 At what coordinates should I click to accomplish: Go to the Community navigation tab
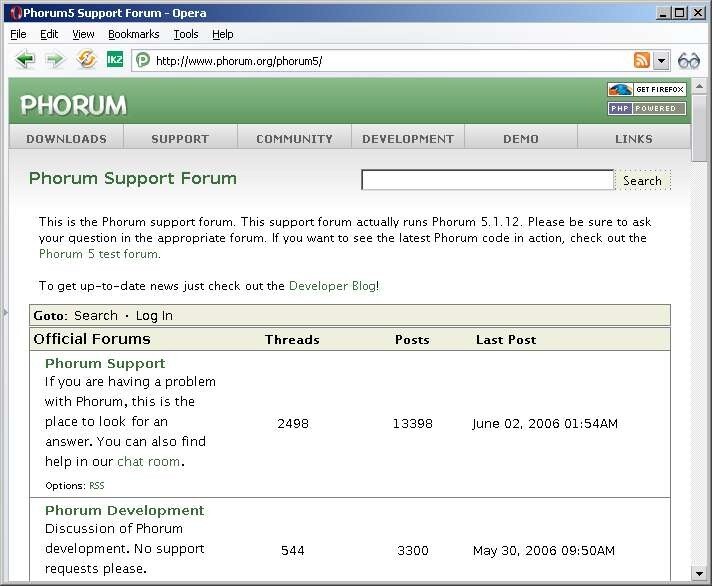(x=294, y=139)
